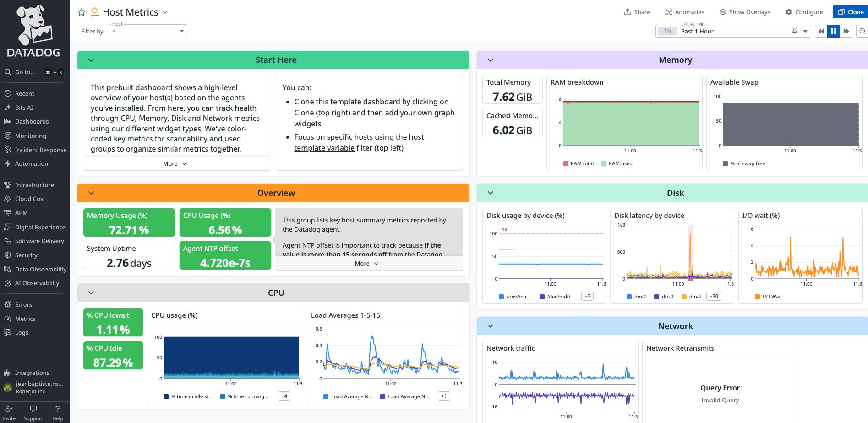Image resolution: width=868 pixels, height=423 pixels.
Task: Open the Past 1 Hour time range dropdown
Action: pyautogui.click(x=733, y=31)
